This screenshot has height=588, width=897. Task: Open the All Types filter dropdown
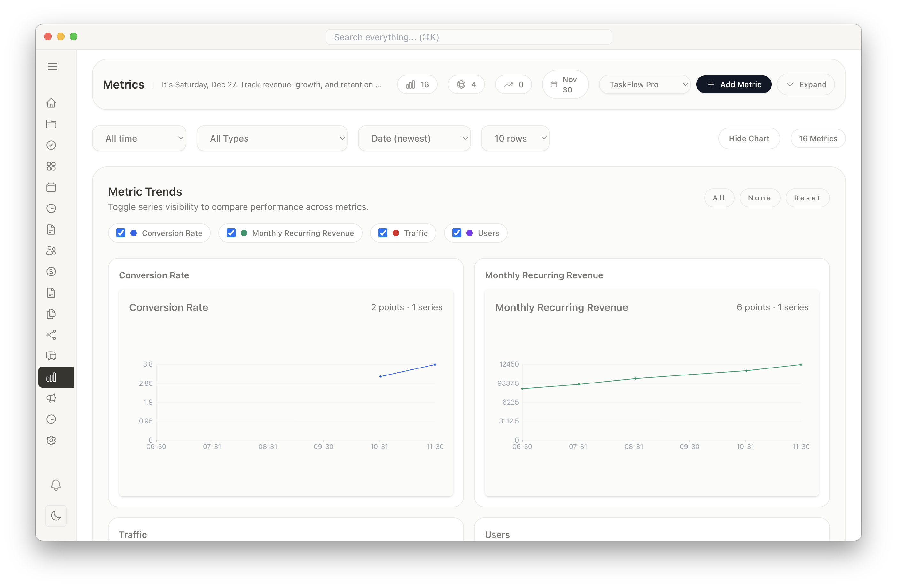click(272, 138)
